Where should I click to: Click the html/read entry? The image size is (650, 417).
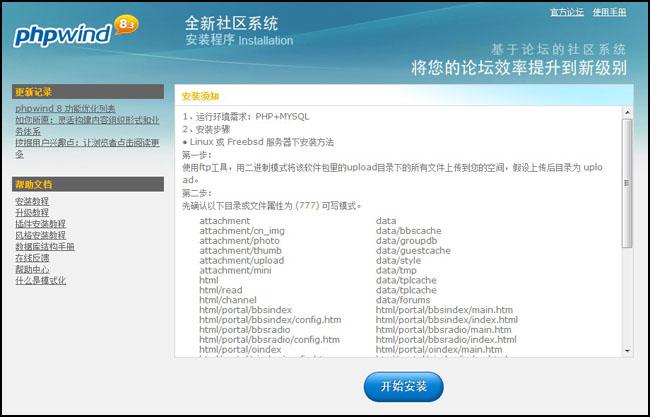(221, 290)
